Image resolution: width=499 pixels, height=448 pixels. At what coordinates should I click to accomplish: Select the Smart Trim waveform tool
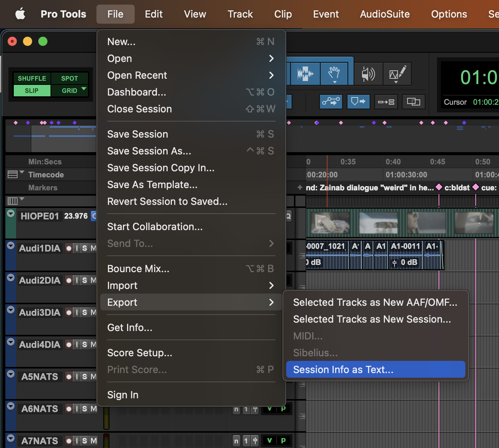coord(305,73)
